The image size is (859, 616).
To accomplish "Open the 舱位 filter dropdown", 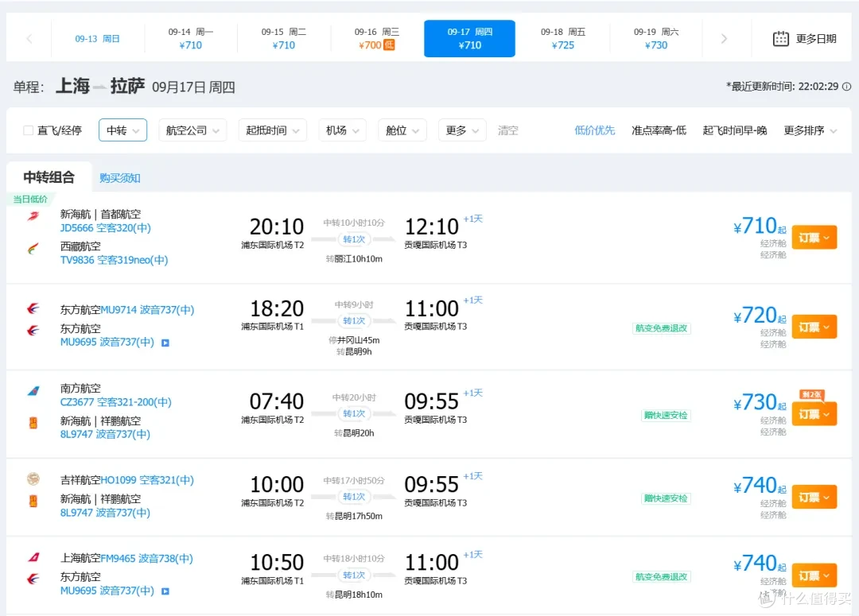I will click(x=402, y=130).
